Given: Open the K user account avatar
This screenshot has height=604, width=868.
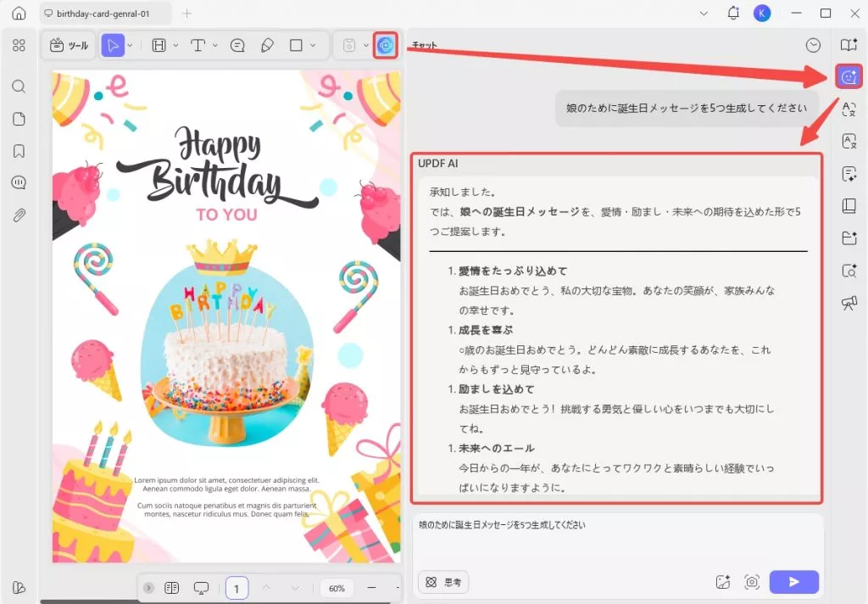Looking at the screenshot, I should [762, 14].
